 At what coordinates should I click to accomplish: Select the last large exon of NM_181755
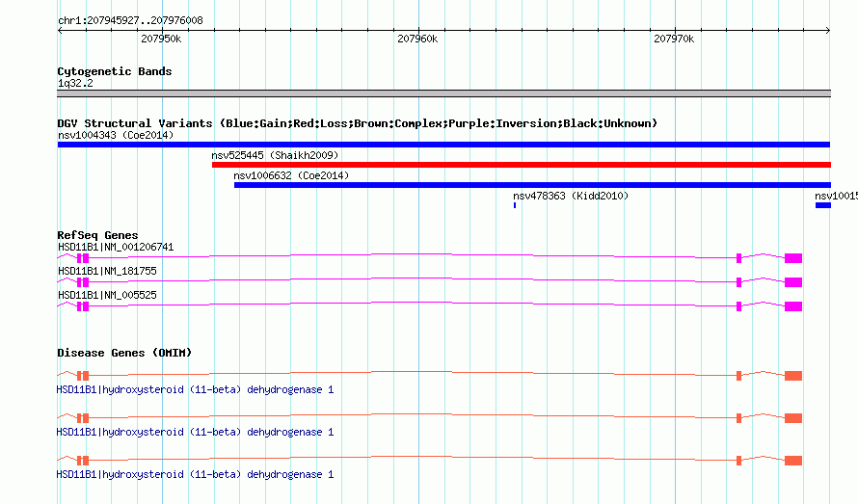point(793,282)
